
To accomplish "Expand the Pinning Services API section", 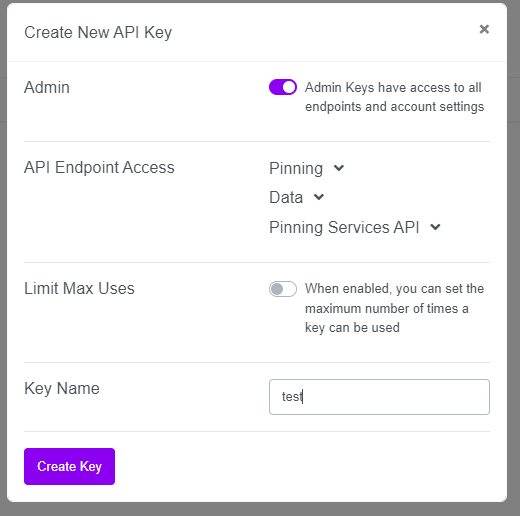I will point(355,228).
